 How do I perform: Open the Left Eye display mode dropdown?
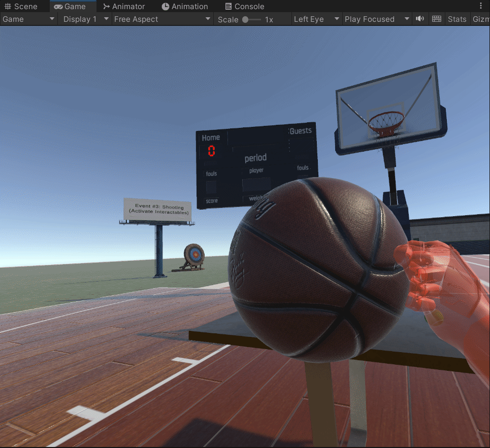(x=315, y=19)
